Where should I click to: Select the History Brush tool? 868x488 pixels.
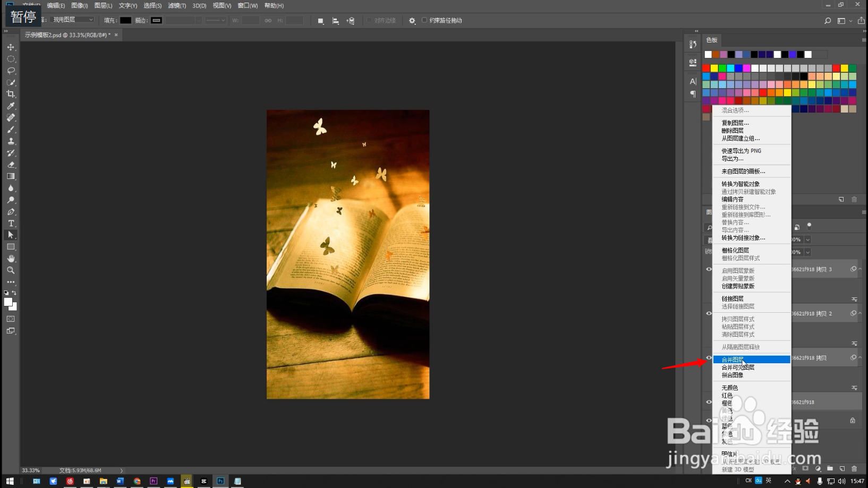[x=11, y=153]
